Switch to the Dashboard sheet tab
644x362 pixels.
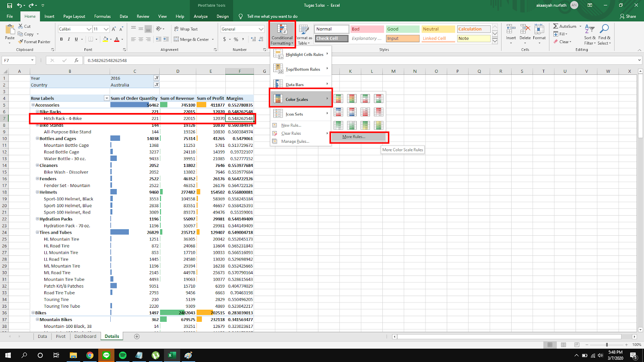tap(85, 337)
